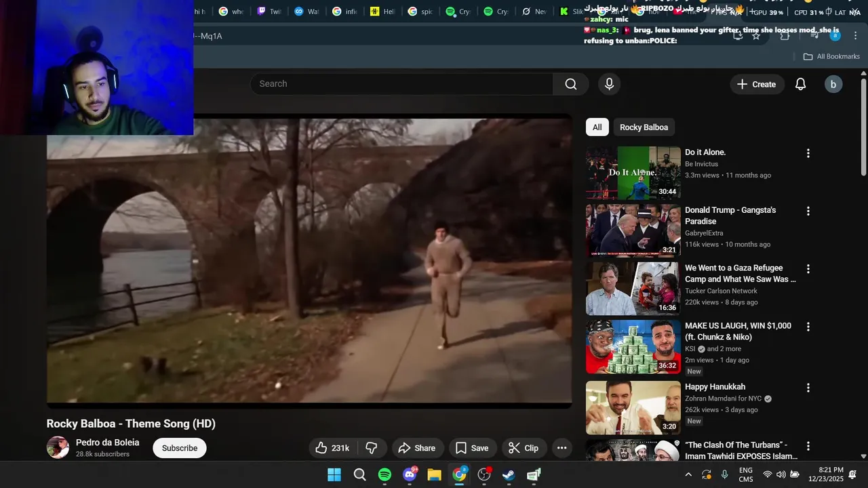Open Windows taskbar search
Image resolution: width=868 pixels, height=488 pixels.
[359, 475]
